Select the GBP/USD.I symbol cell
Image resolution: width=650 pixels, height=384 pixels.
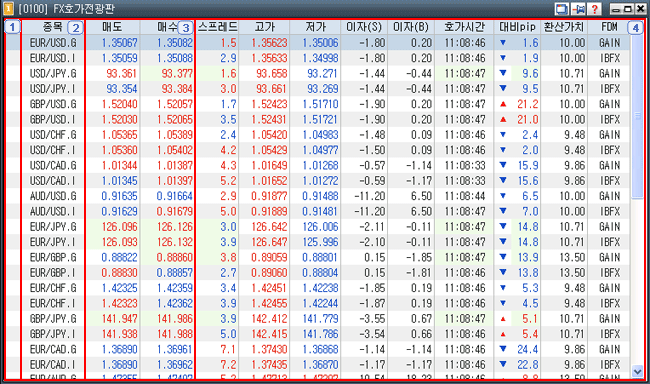click(x=53, y=119)
